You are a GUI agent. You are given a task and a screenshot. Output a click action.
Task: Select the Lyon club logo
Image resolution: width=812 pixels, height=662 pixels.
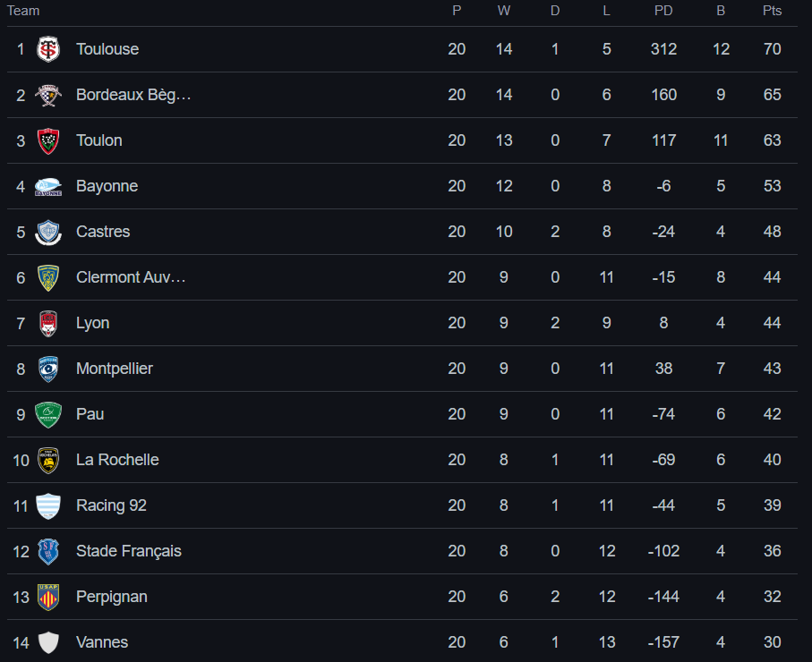(x=48, y=323)
